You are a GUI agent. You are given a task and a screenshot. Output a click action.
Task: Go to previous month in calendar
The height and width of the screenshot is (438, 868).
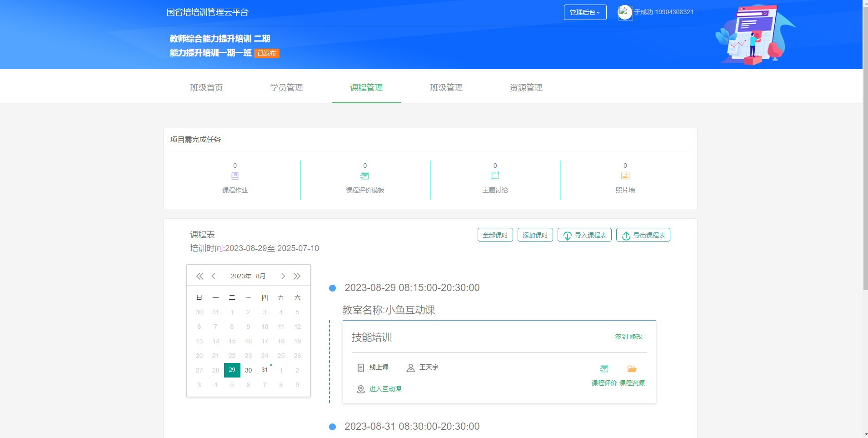point(214,276)
